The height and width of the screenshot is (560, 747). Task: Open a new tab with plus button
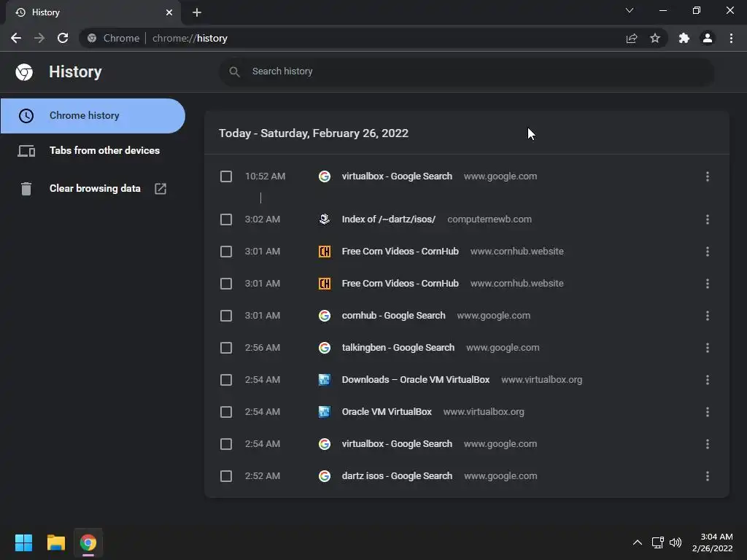[x=197, y=12]
